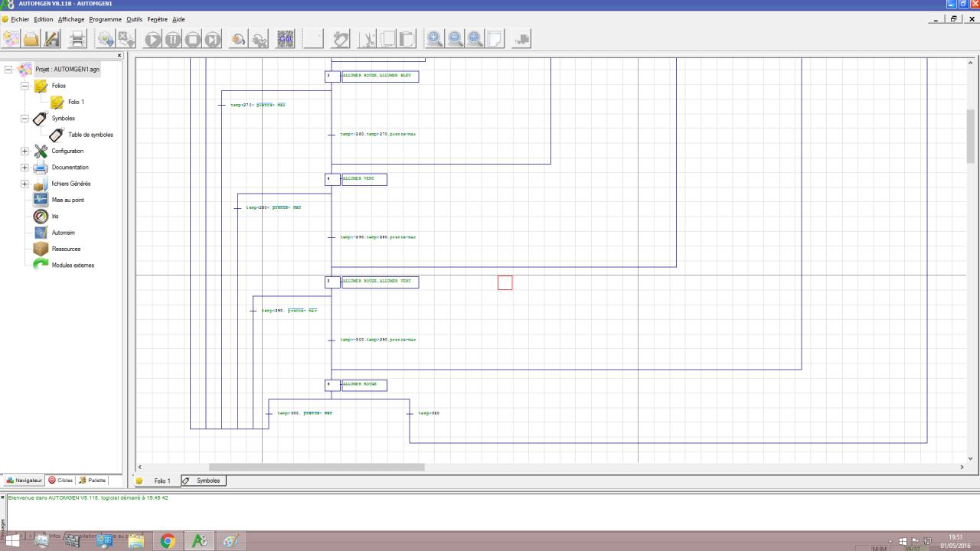Click the Ressources box icon
The height and width of the screenshot is (551, 980).
click(41, 249)
